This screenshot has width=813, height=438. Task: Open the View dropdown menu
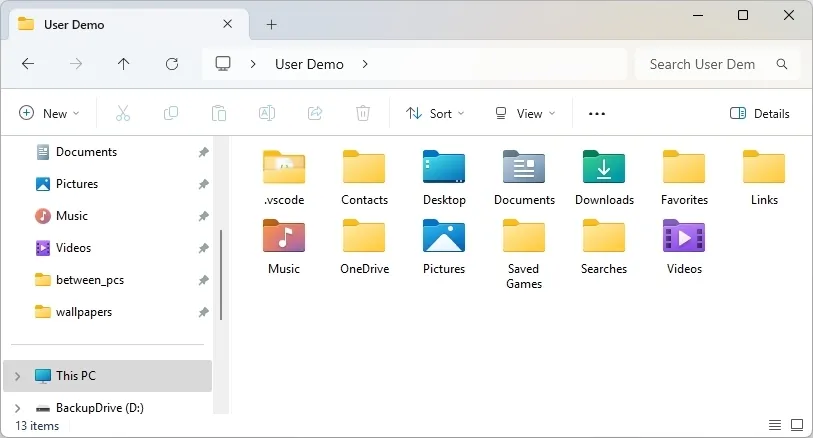525,114
